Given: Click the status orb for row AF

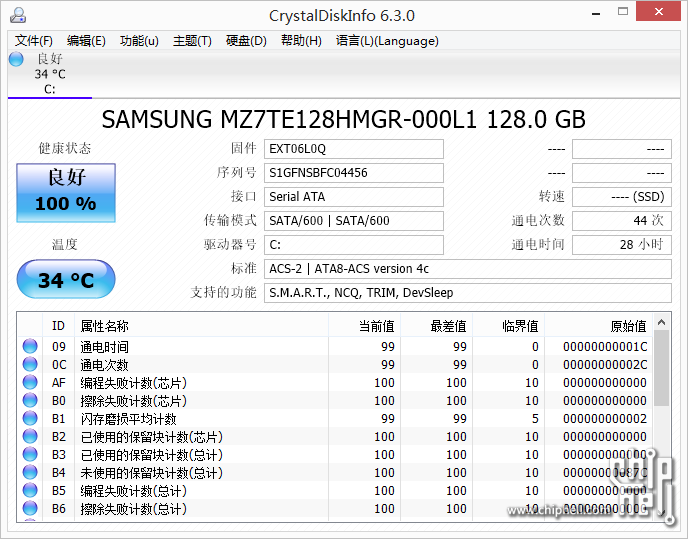Looking at the screenshot, I should click(30, 382).
